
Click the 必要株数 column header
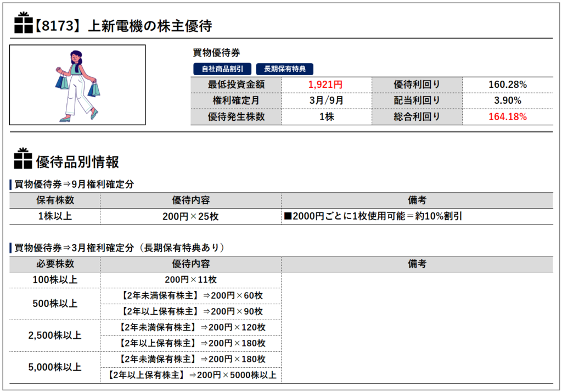point(55,264)
